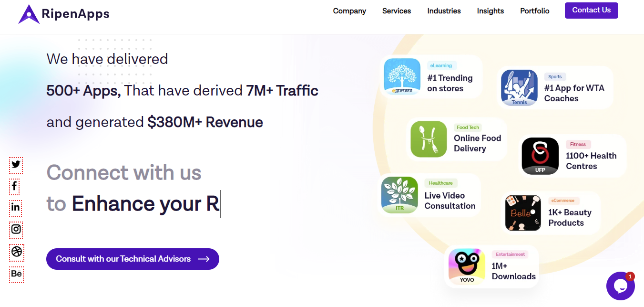Click the RipenApps logo
This screenshot has width=644, height=307.
click(x=64, y=14)
